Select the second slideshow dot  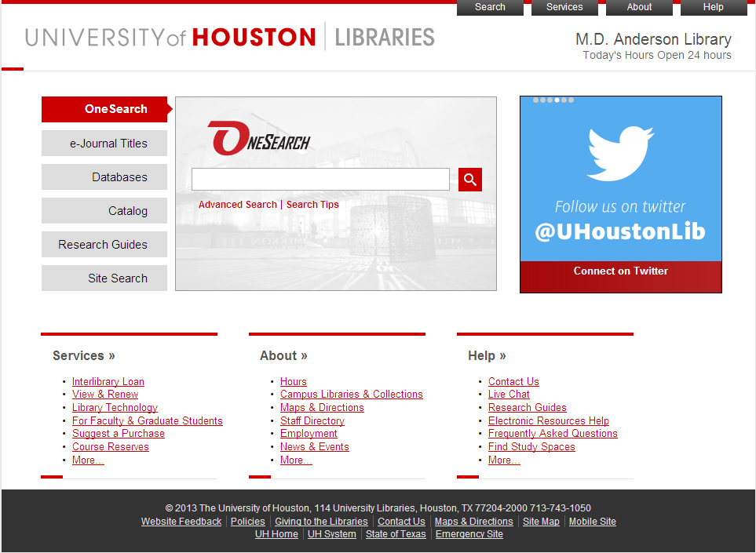(543, 100)
